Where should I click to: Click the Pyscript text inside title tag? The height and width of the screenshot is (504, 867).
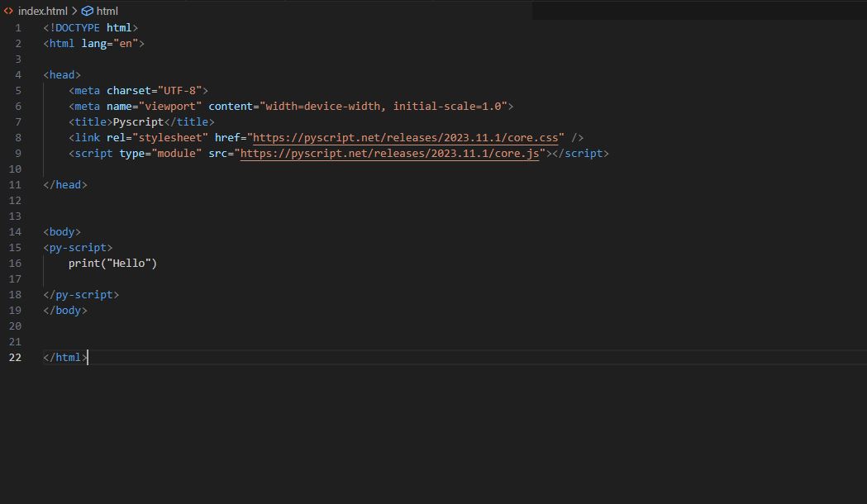tap(138, 122)
